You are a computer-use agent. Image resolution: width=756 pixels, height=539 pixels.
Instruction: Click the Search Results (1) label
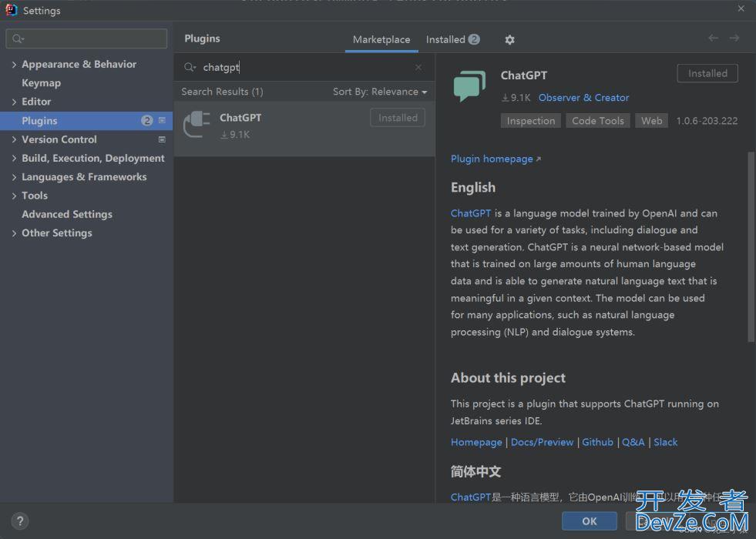click(x=222, y=92)
